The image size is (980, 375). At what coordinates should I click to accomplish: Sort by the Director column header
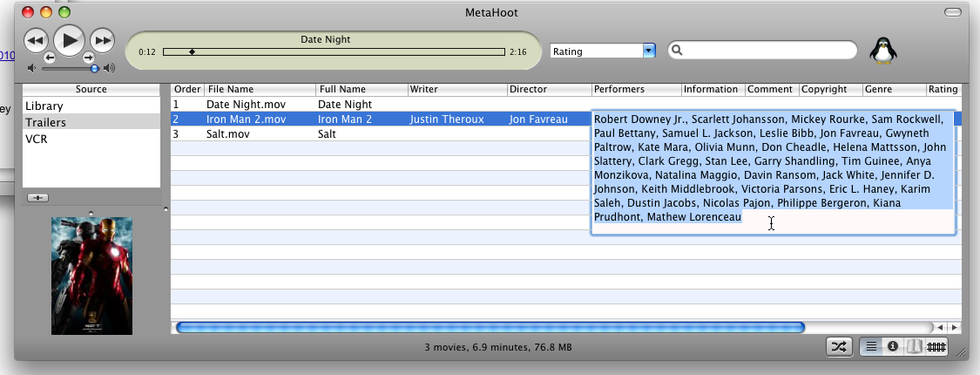[x=550, y=90]
